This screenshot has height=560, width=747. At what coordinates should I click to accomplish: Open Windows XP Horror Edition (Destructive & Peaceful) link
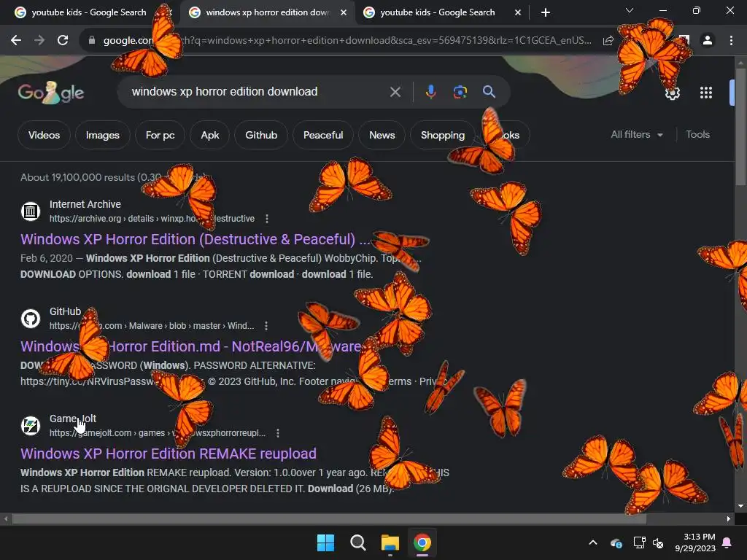point(196,239)
